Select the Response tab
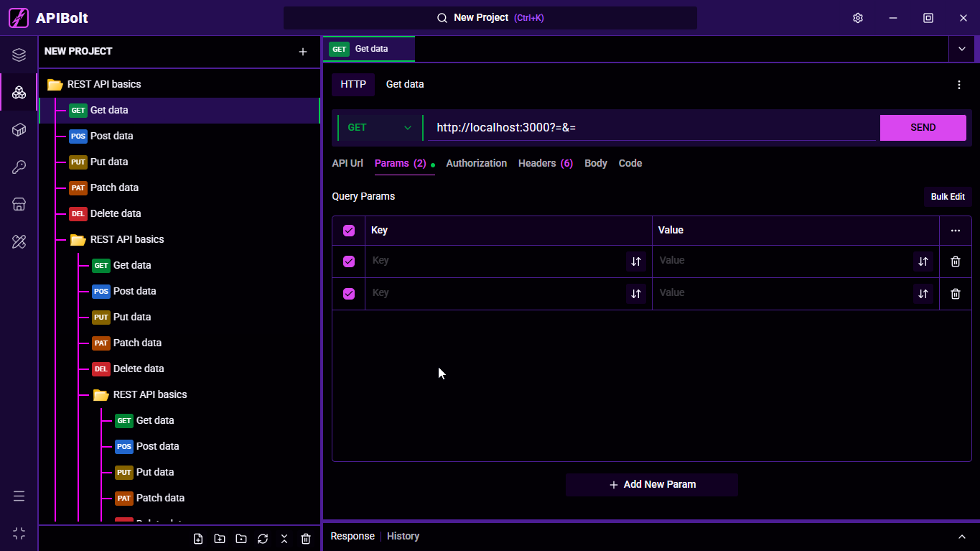Image resolution: width=980 pixels, height=551 pixels. tap(353, 536)
